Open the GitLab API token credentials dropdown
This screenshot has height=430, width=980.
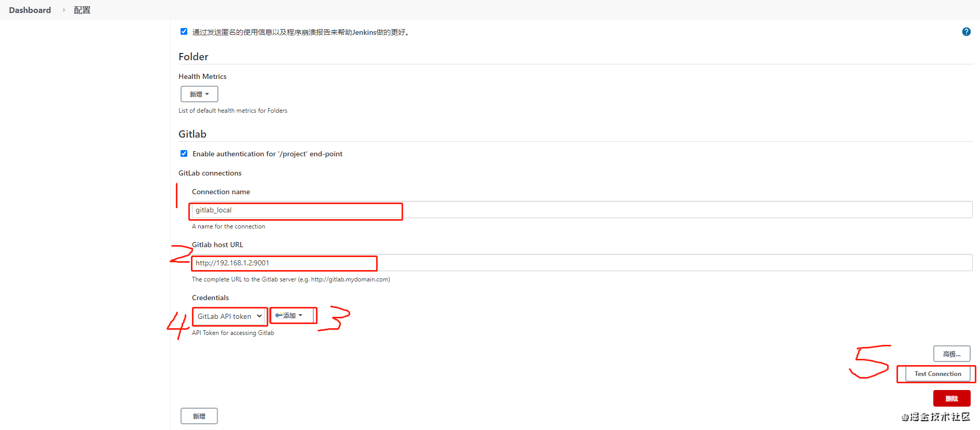click(x=229, y=316)
